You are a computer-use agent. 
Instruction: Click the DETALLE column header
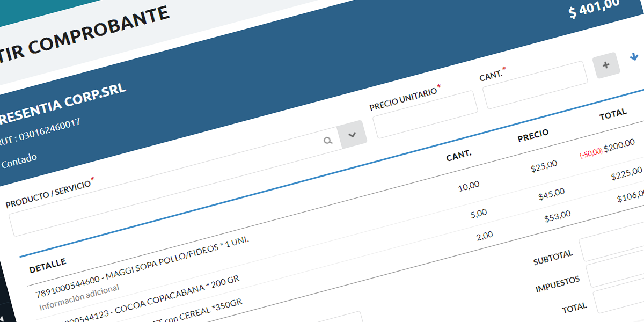(x=48, y=265)
